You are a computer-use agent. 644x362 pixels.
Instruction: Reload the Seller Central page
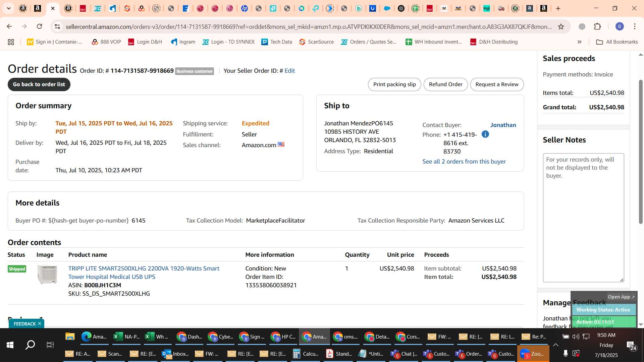(x=40, y=26)
